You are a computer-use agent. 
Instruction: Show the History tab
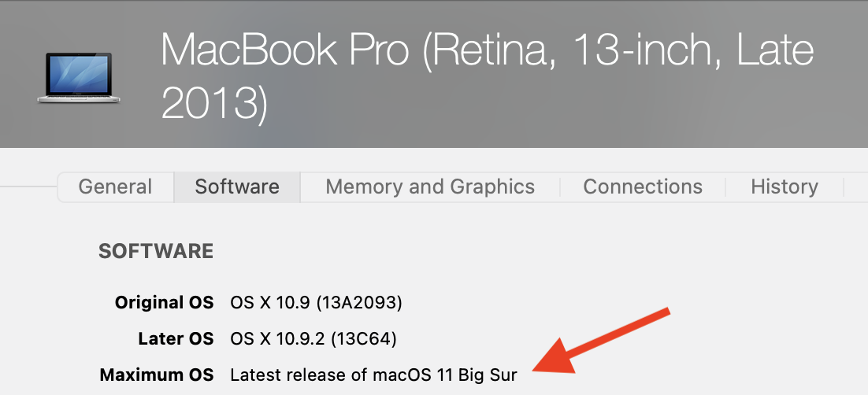tap(784, 186)
